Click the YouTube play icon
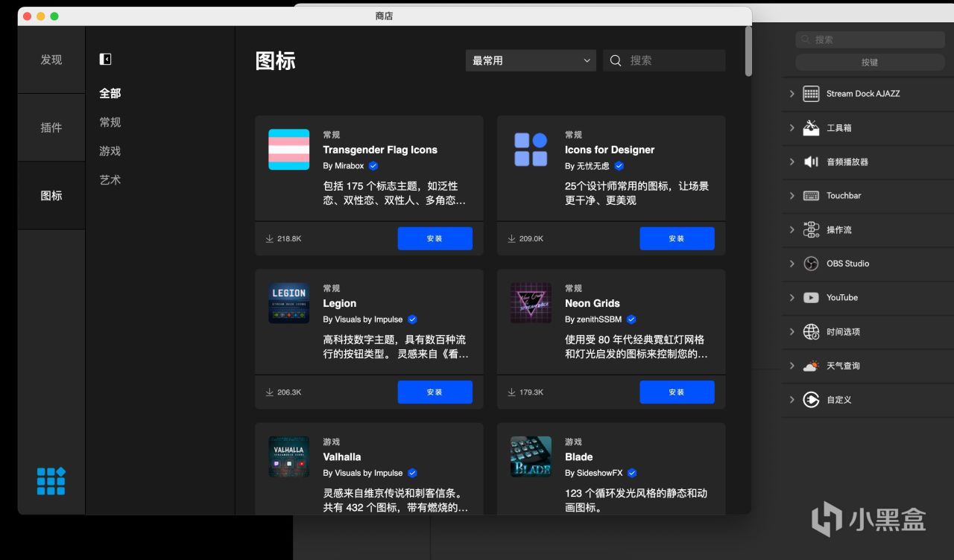The height and width of the screenshot is (560, 954). [811, 298]
